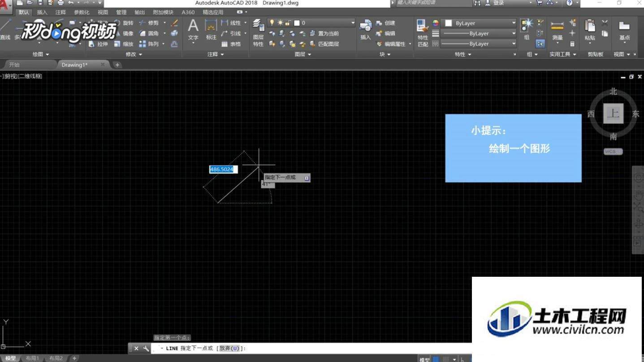Expand the Layers (图层) panel
This screenshot has width=644, height=362.
[303, 54]
